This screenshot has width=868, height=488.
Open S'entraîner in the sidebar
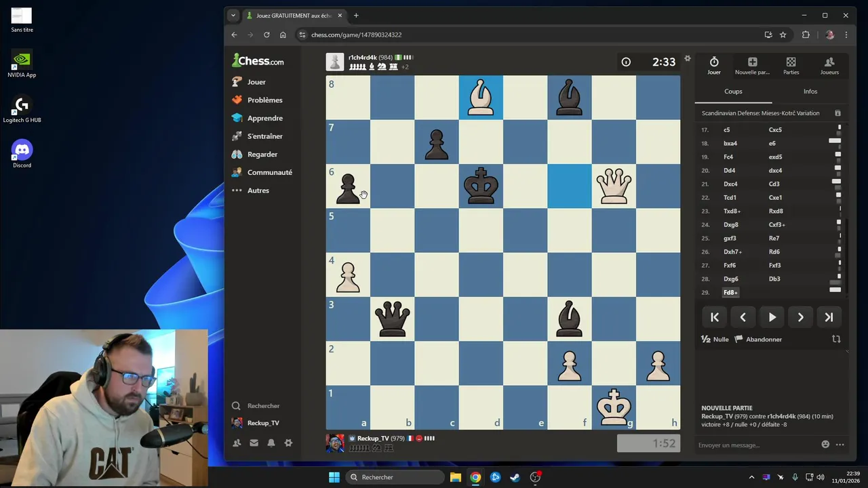pos(257,136)
